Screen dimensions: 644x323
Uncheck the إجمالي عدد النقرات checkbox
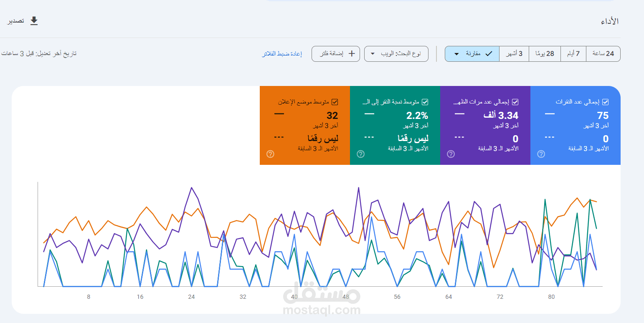pos(605,102)
